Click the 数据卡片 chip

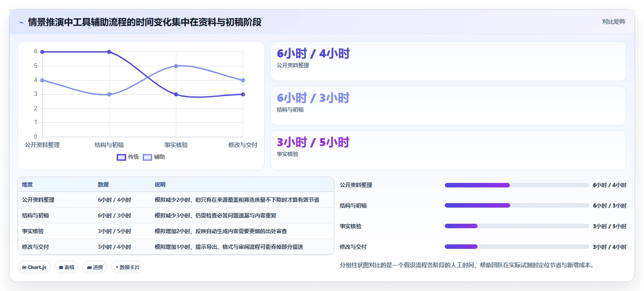[127, 267]
